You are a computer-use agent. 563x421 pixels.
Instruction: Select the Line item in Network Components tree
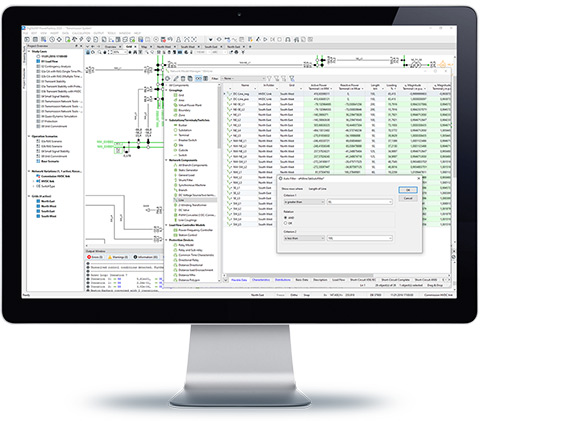[195, 200]
